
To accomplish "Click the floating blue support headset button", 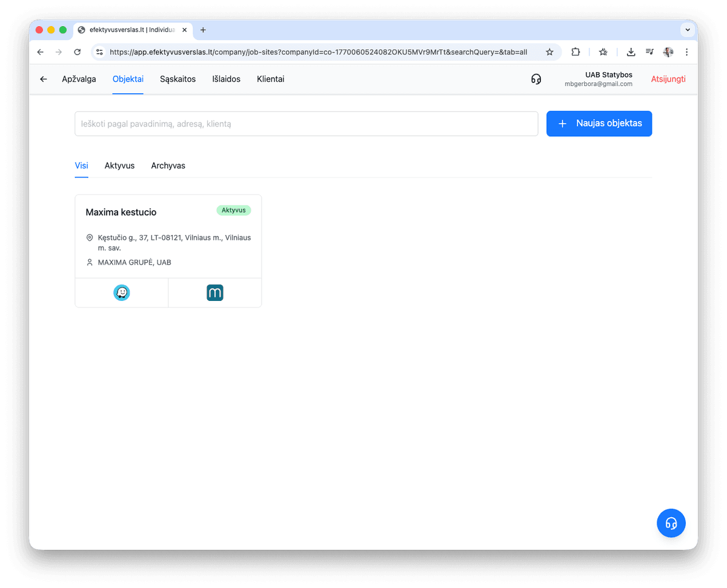I will click(x=671, y=523).
